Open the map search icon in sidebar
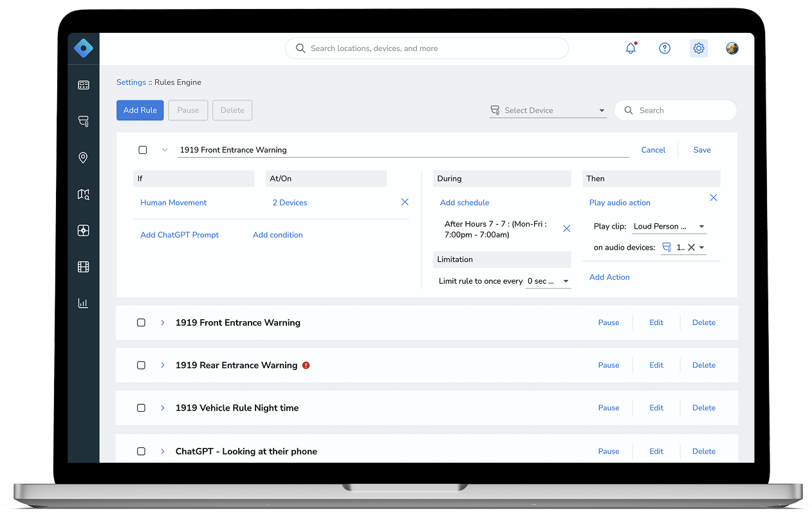812x520 pixels. 84,194
